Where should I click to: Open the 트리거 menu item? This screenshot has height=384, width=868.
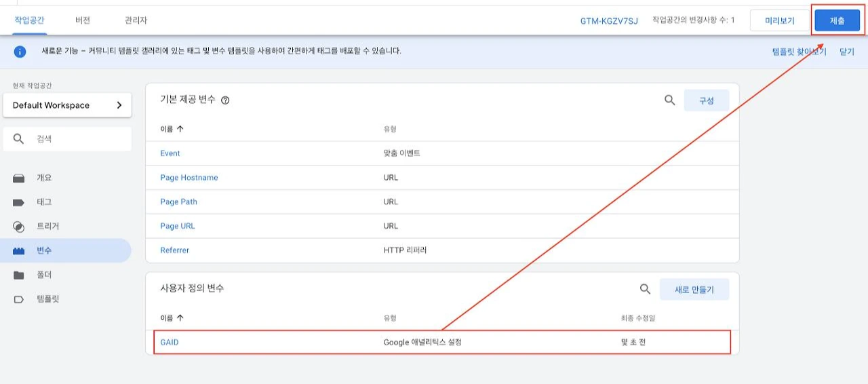(48, 227)
